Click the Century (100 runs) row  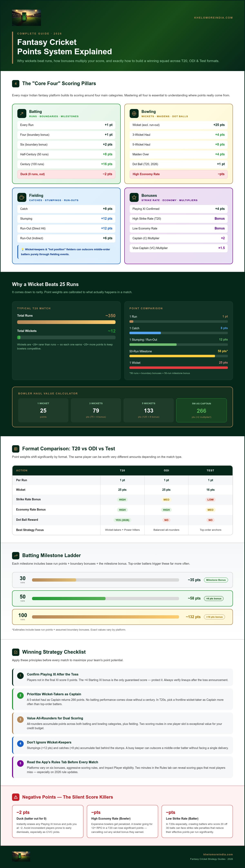(66, 164)
